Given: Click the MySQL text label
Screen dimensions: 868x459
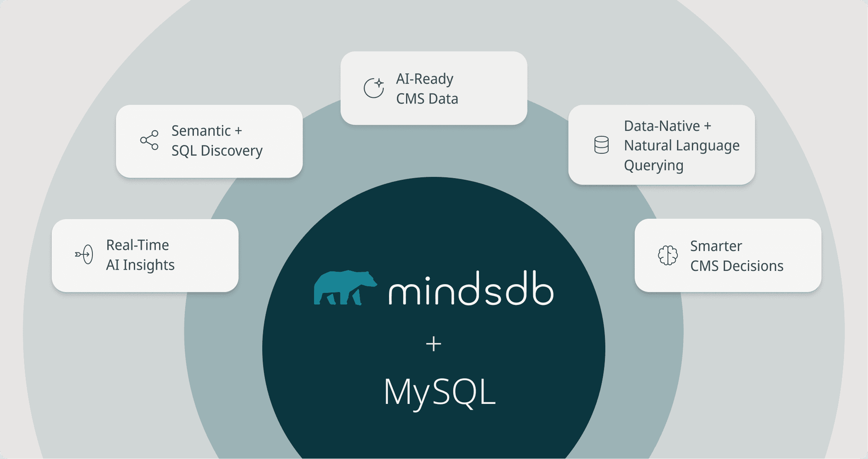Looking at the screenshot, I should click(x=439, y=392).
